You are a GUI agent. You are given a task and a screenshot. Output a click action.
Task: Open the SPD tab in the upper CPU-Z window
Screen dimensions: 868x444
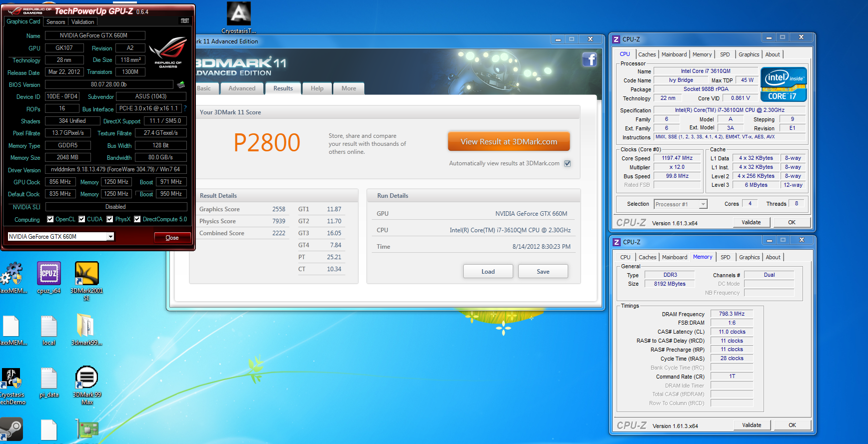click(x=725, y=54)
